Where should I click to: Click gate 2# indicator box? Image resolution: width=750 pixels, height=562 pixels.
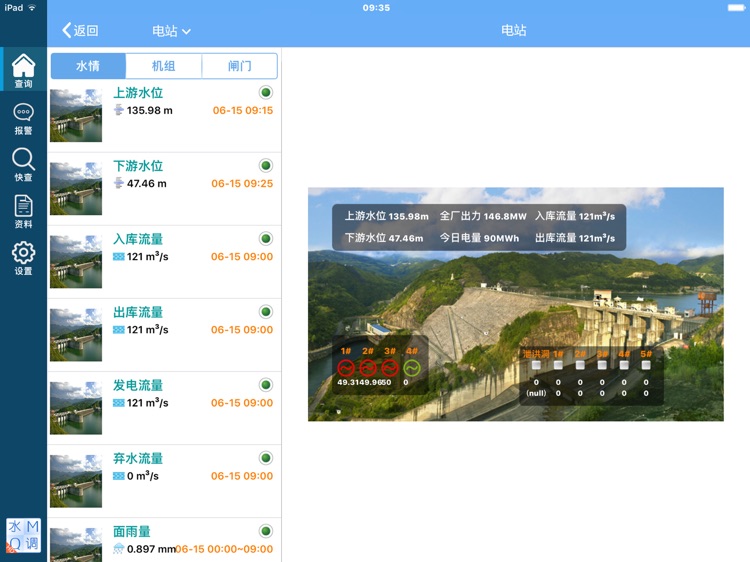pos(580,365)
